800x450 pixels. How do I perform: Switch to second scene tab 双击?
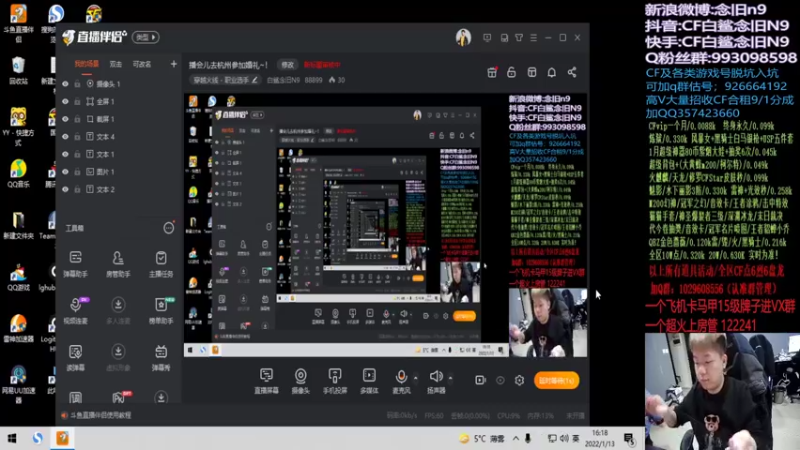point(116,64)
